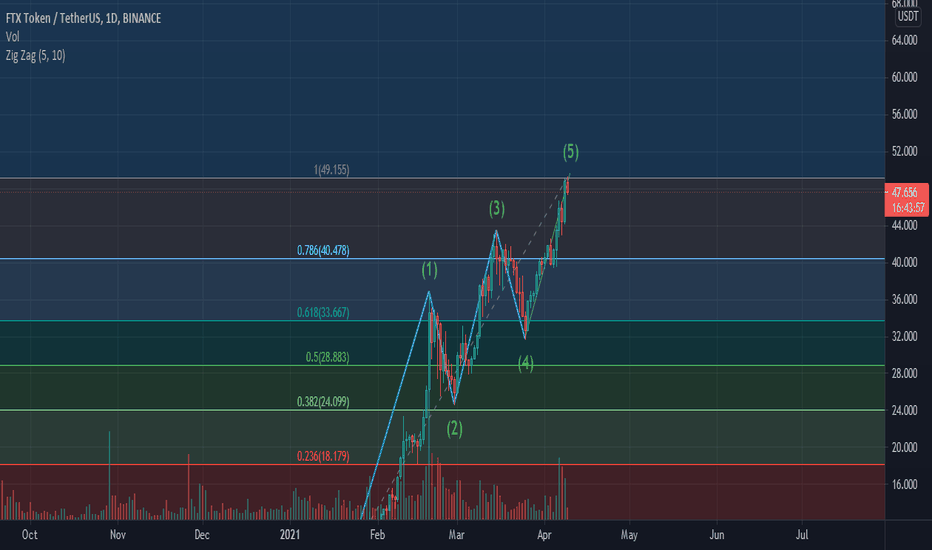This screenshot has width=932, height=550.
Task: Click the 64.000 price axis value
Action: [904, 40]
